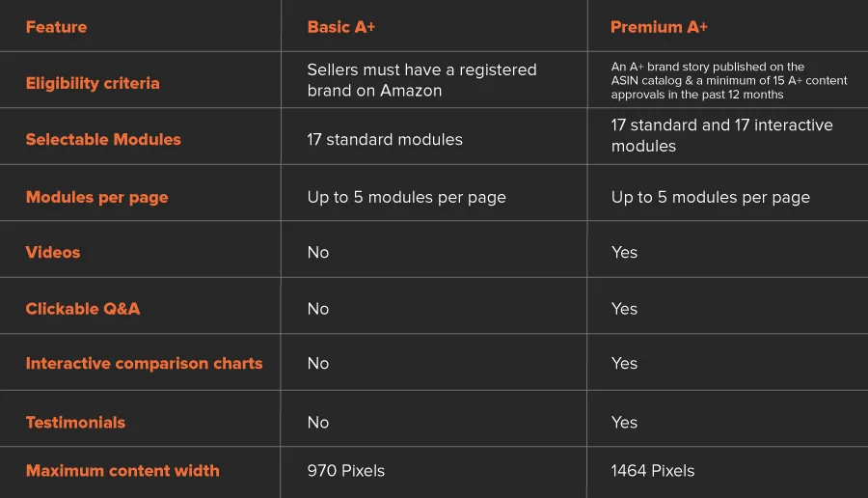Screen dimensions: 868x498
Task: Click the "Selectable Modules" row label
Action: [103, 139]
